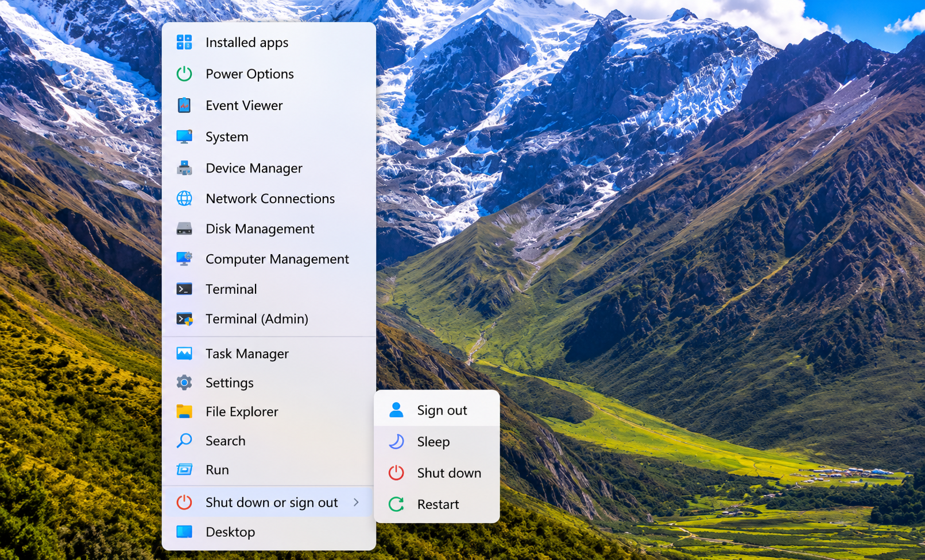Click the Network Connections globe icon
Viewport: 925px width, 560px height.
184,198
